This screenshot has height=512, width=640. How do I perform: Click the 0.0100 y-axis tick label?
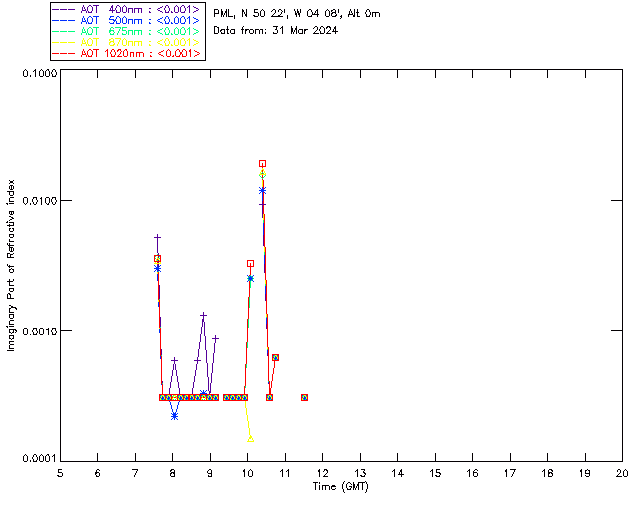40,200
